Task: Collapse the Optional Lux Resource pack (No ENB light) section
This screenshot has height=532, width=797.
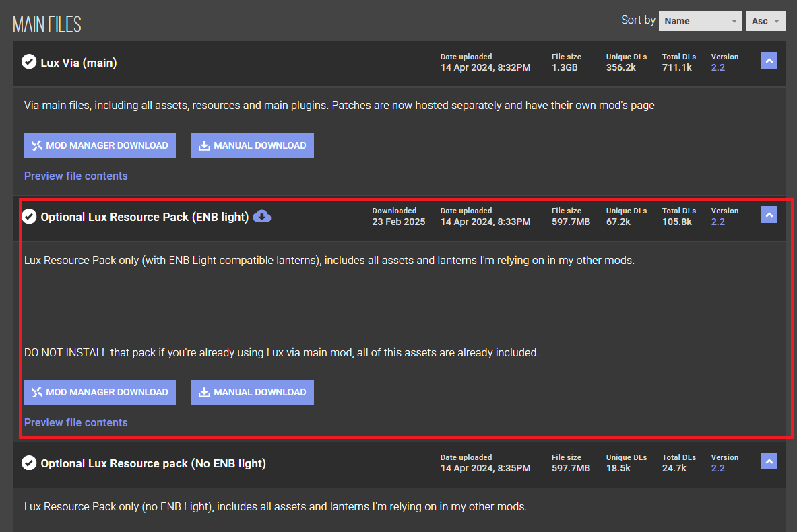Action: [769, 461]
